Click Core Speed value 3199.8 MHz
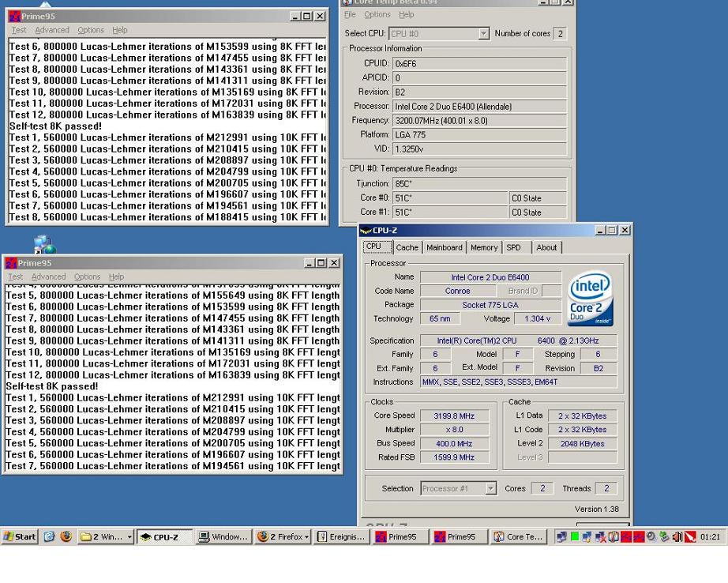728x583 pixels. coord(454,416)
